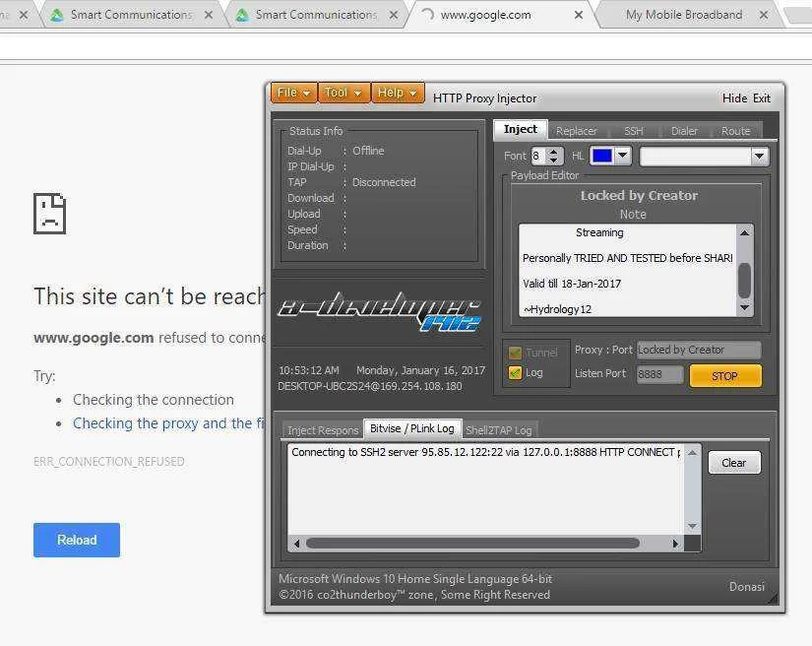This screenshot has height=646, width=812.
Task: Decrease font size with down stepper arrow
Action: point(554,161)
